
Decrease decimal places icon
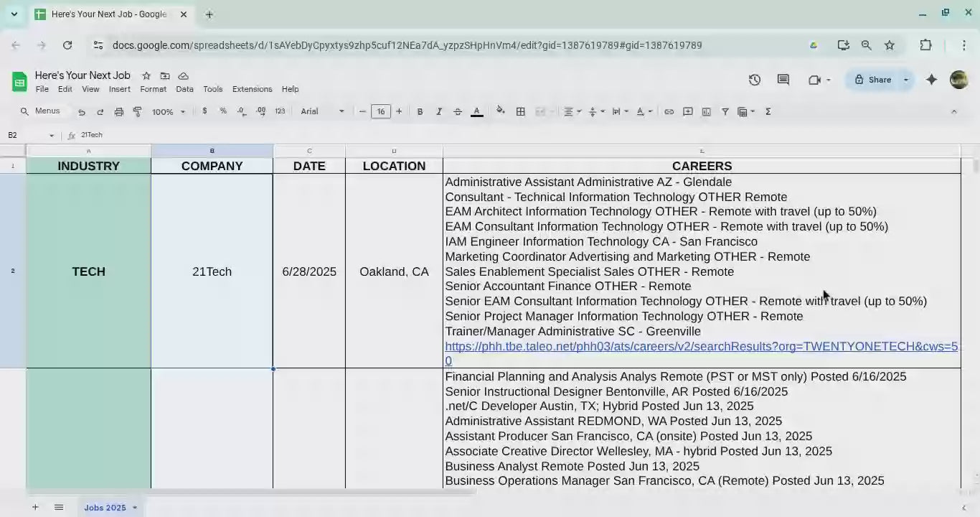tap(242, 111)
